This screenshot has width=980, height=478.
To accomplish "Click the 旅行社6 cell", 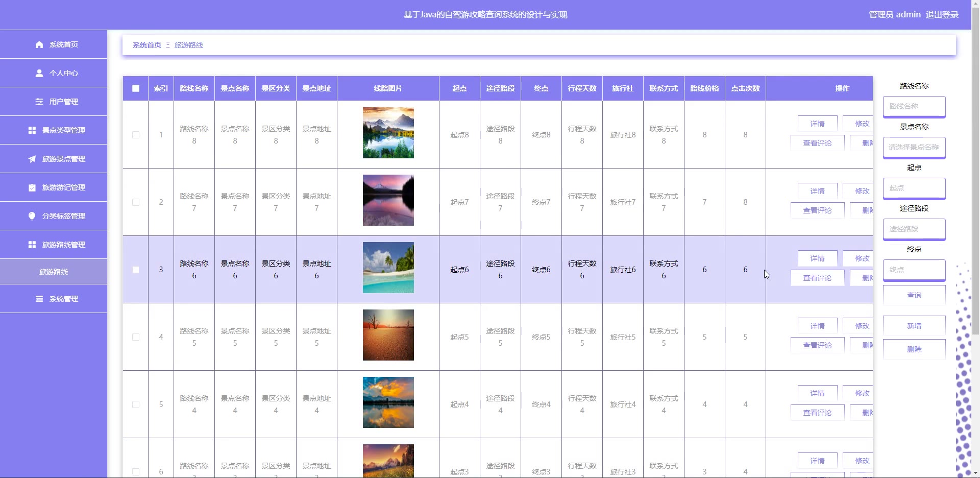I will 623,270.
